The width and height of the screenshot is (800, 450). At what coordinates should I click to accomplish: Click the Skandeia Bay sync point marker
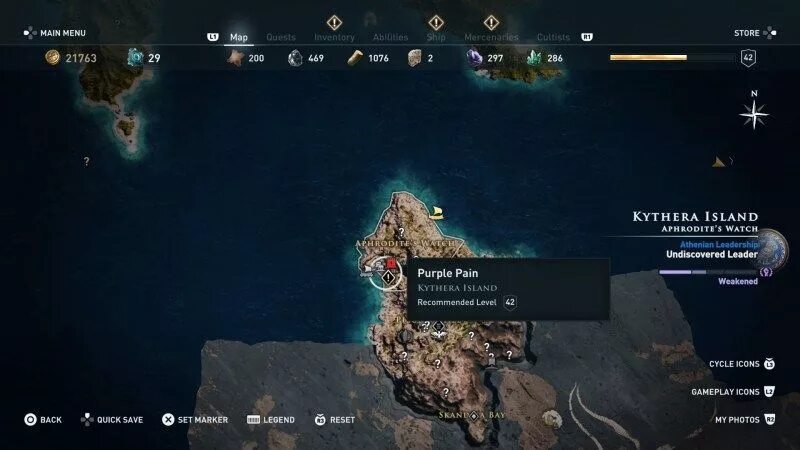[x=474, y=416]
